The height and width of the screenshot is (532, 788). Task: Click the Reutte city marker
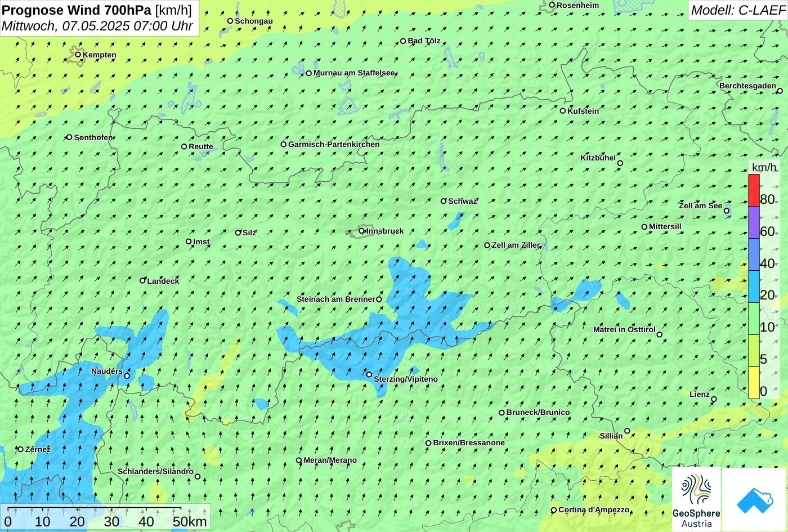[183, 146]
